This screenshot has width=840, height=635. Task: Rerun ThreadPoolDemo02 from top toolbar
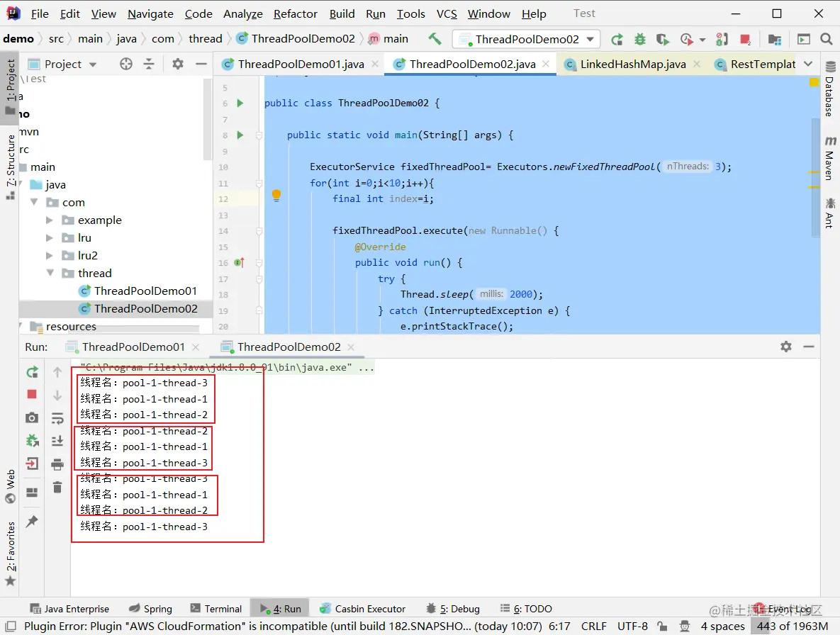(x=617, y=39)
